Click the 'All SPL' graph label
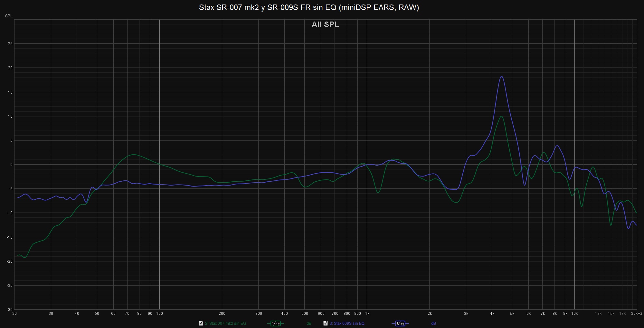The image size is (644, 328). (x=325, y=24)
